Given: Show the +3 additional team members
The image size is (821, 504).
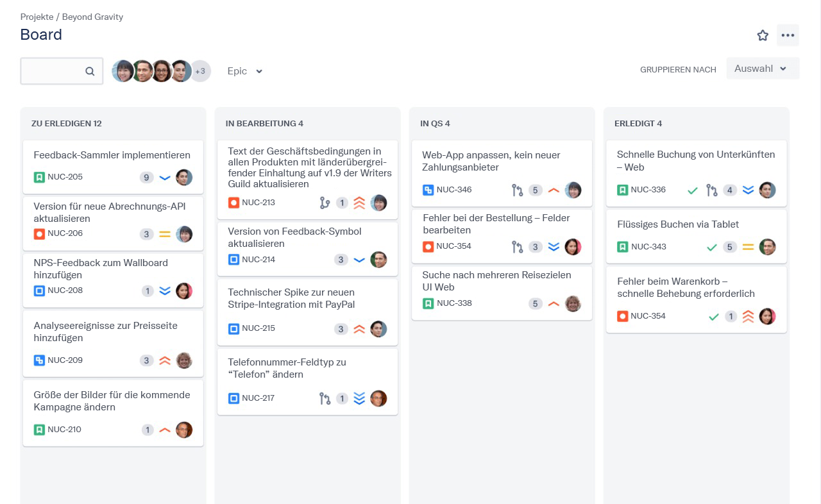Looking at the screenshot, I should (200, 71).
